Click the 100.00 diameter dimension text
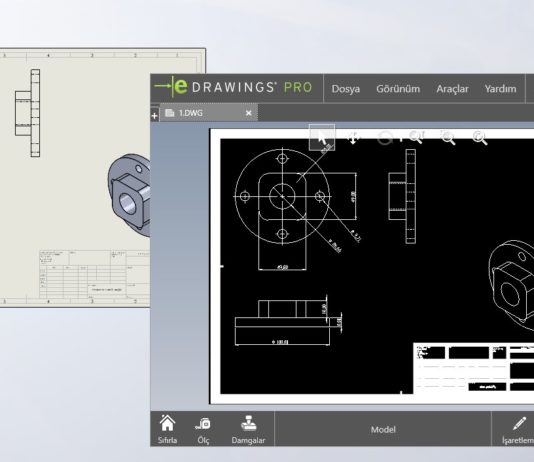The image size is (534, 462). click(281, 342)
